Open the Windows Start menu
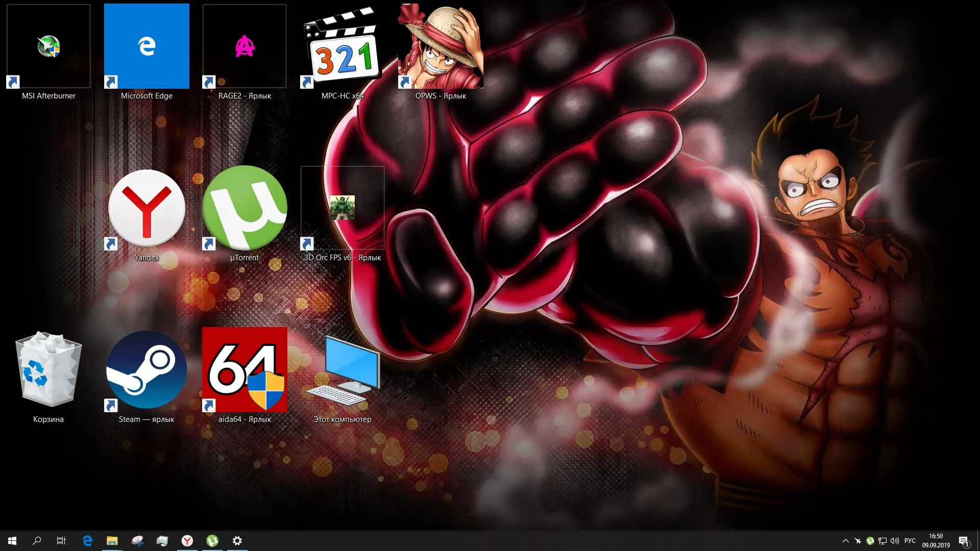 (x=12, y=541)
